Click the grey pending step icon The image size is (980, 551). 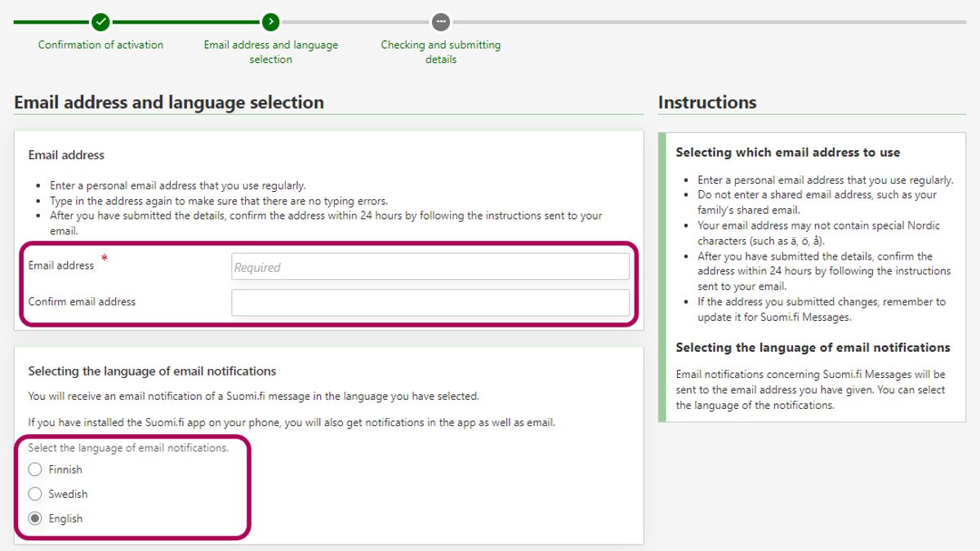point(441,22)
